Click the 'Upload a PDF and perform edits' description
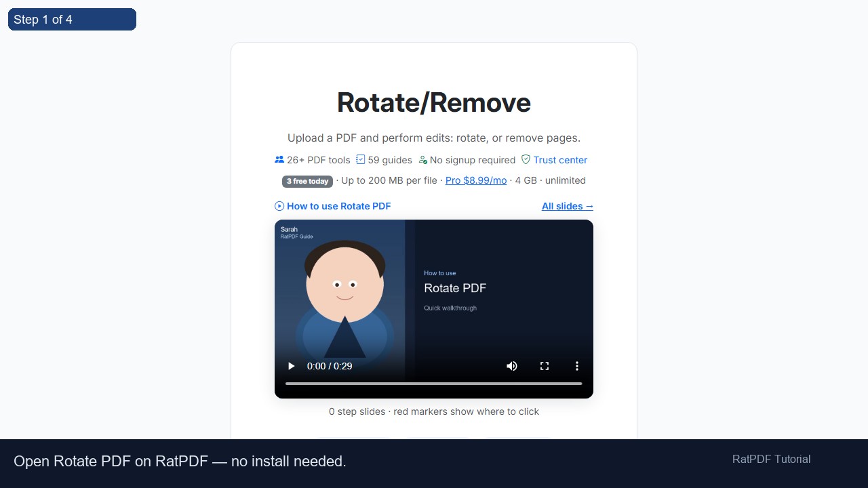 pos(434,138)
